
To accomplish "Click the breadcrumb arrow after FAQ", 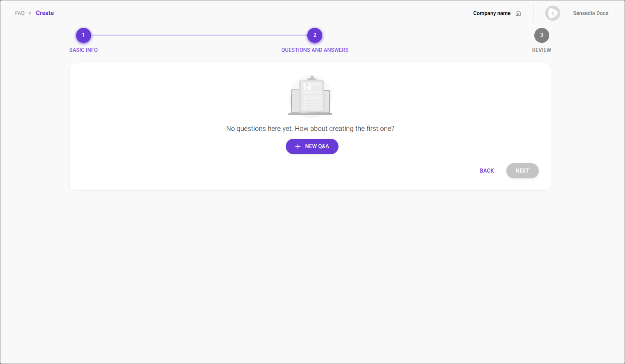I will (29, 13).
